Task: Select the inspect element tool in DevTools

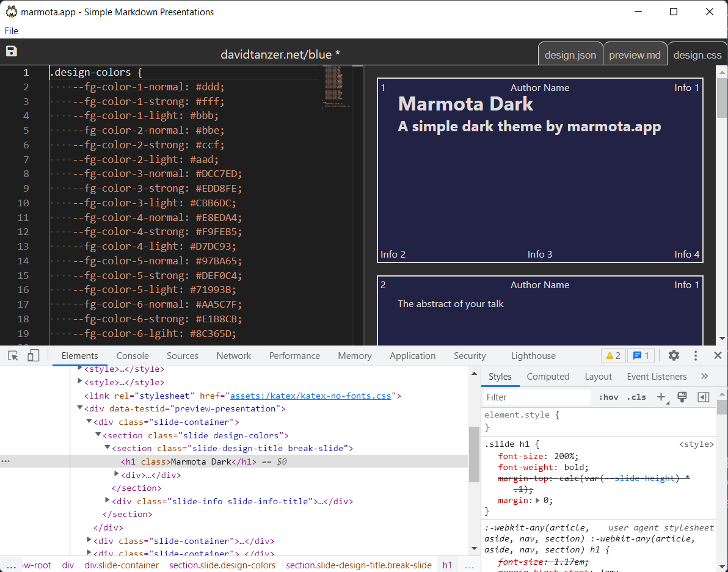Action: pos(12,355)
